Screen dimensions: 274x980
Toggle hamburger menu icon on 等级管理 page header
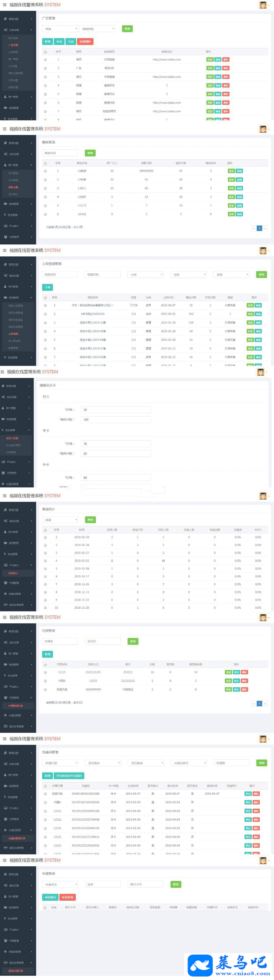pos(5,129)
